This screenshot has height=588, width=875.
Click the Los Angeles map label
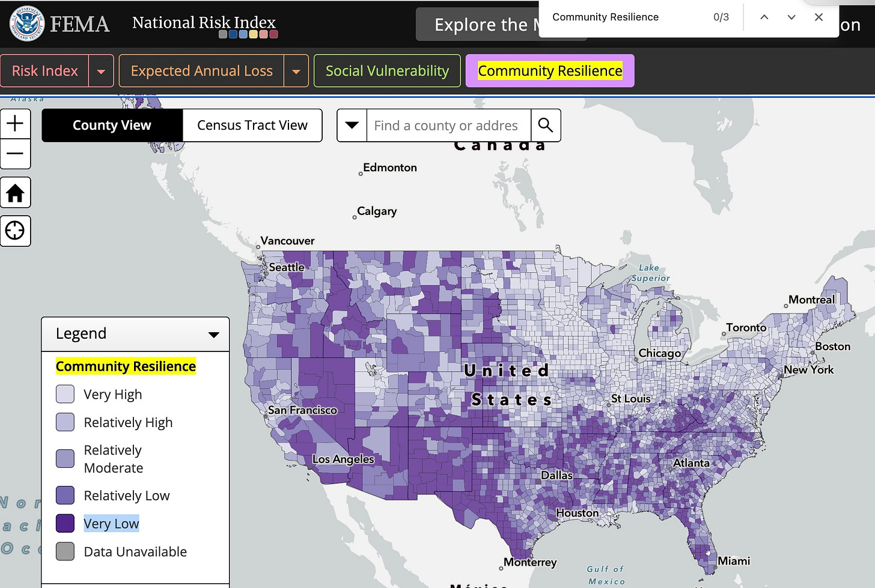(x=343, y=459)
